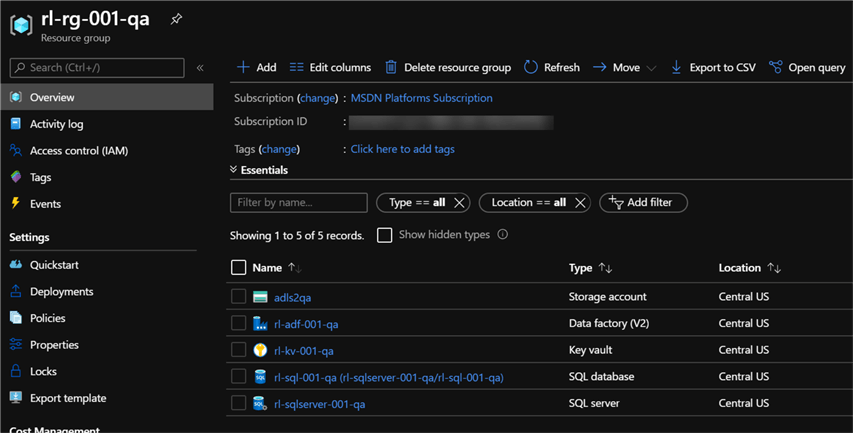Remove the Type == all filter
Screen dimensions: 853x433
[x=459, y=202]
